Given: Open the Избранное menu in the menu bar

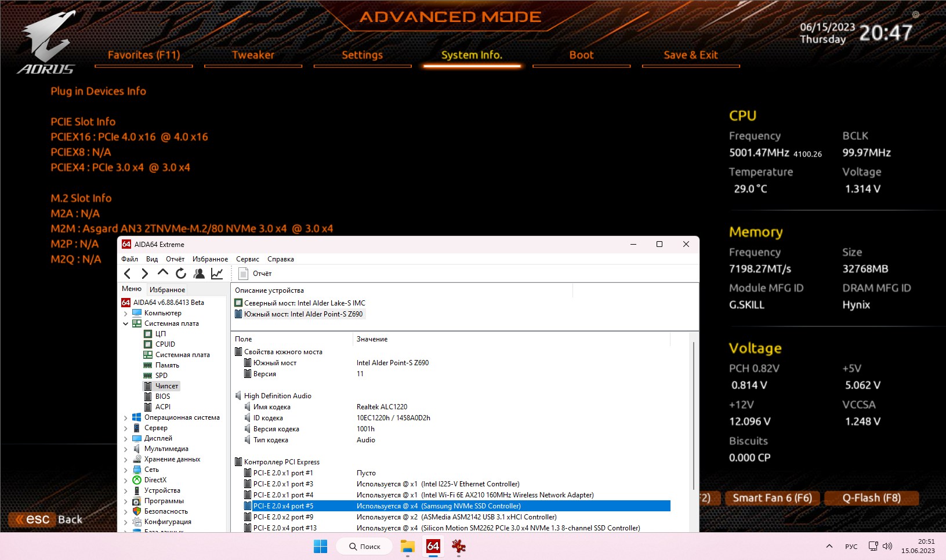Looking at the screenshot, I should (210, 259).
